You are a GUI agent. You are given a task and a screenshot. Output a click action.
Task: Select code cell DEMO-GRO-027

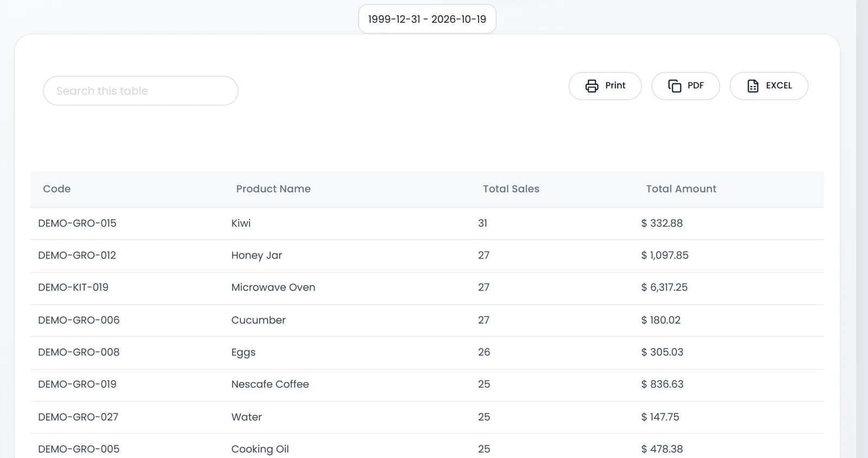click(78, 417)
